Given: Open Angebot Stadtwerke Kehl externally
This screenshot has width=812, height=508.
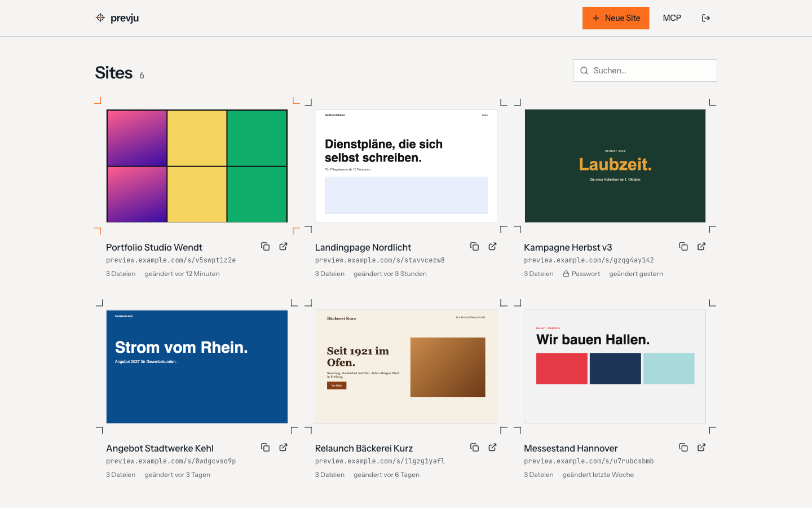Looking at the screenshot, I should tap(284, 448).
